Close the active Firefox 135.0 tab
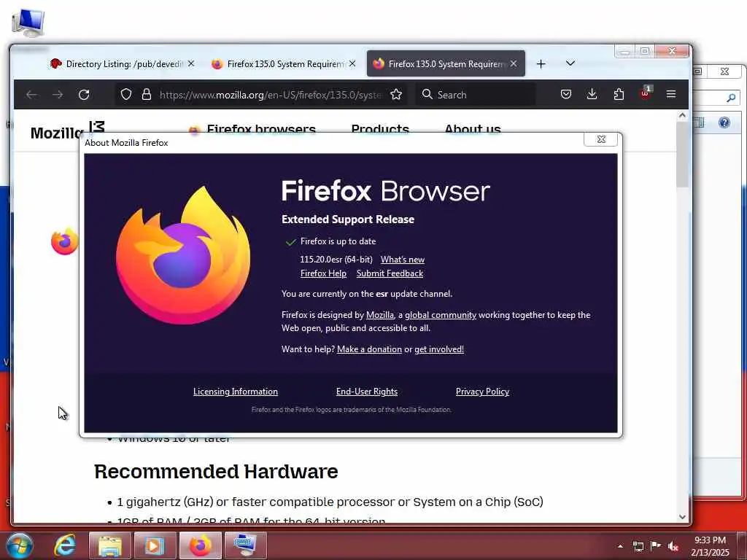Viewport: 747px width, 560px height. pyautogui.click(x=514, y=63)
